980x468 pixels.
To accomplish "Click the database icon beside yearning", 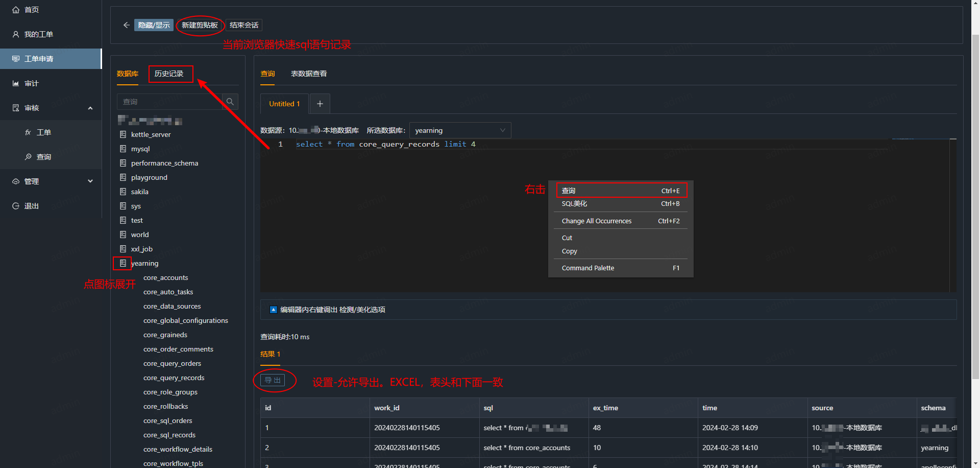I will pyautogui.click(x=122, y=263).
